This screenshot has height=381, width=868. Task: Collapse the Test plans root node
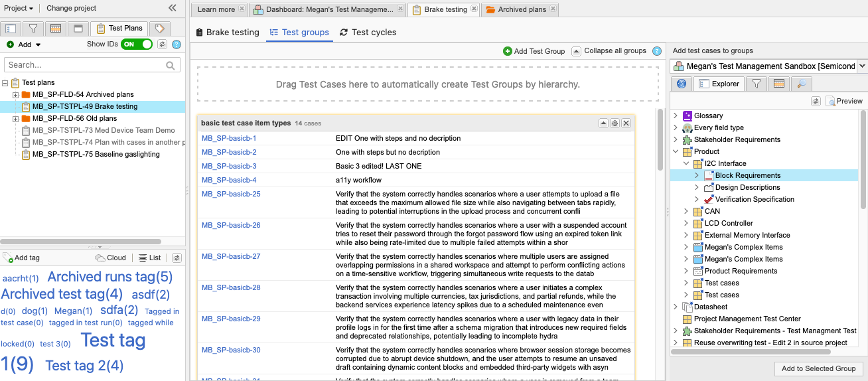5,83
